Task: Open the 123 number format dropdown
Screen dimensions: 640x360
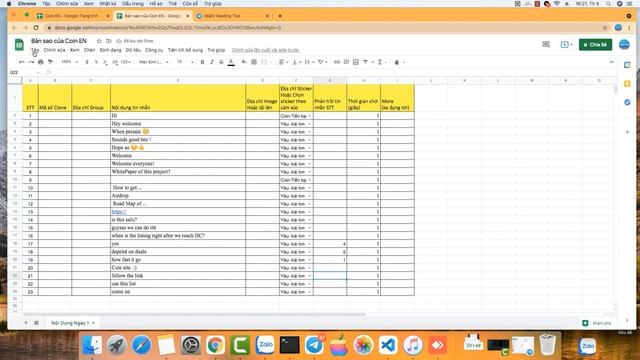Action: coord(126,62)
